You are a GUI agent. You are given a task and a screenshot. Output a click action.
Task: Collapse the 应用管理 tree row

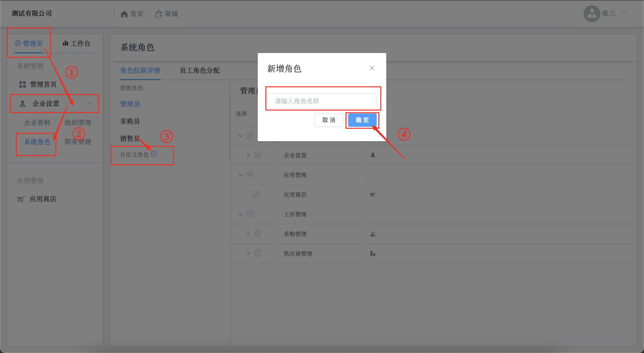[x=240, y=175]
